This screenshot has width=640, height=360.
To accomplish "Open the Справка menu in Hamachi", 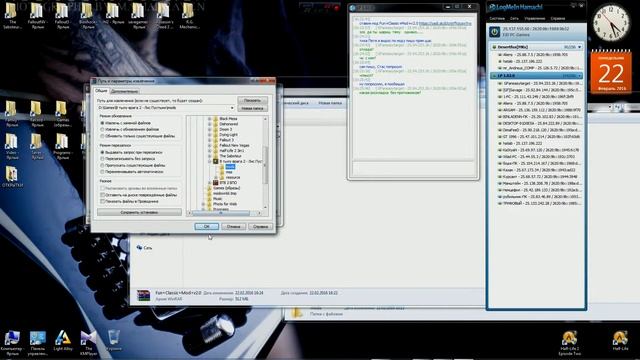I will click(x=558, y=18).
